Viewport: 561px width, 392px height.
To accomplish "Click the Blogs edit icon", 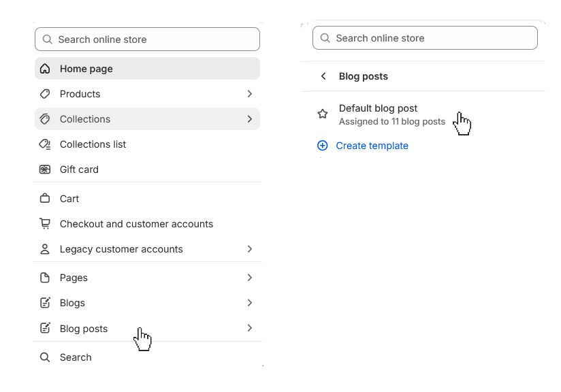I will tap(45, 303).
